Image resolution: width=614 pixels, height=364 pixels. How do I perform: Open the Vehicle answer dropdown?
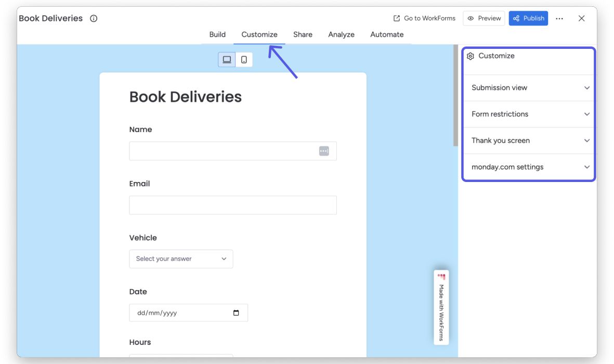pyautogui.click(x=181, y=259)
